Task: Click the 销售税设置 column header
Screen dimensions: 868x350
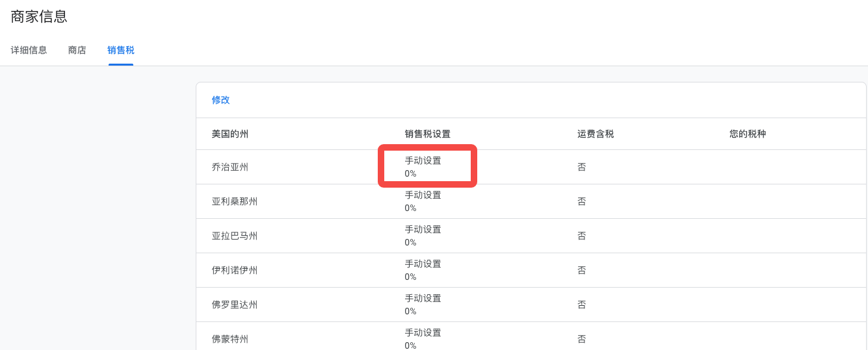Action: [x=427, y=134]
